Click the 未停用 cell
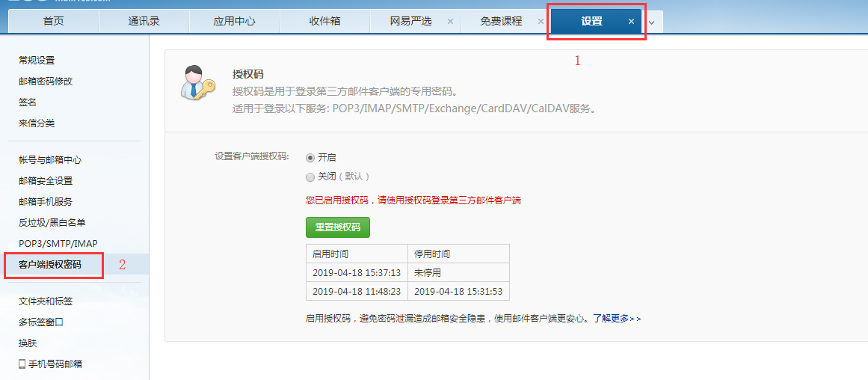 click(458, 273)
